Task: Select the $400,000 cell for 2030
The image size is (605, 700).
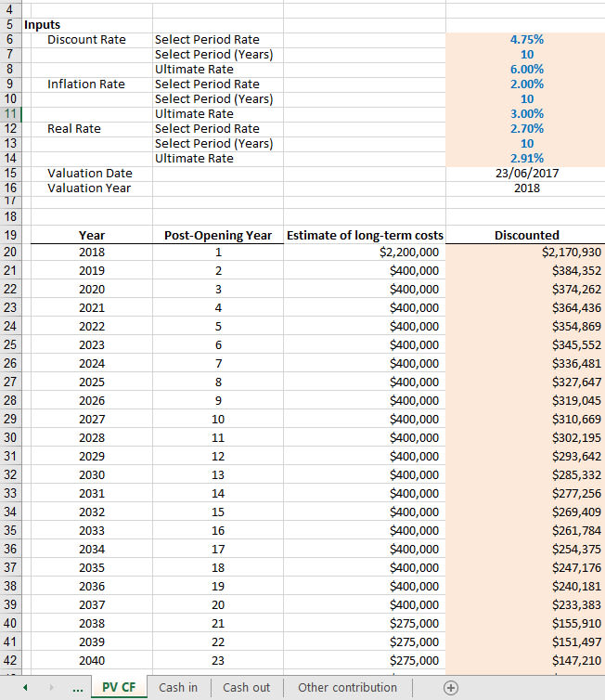Action: click(x=365, y=475)
